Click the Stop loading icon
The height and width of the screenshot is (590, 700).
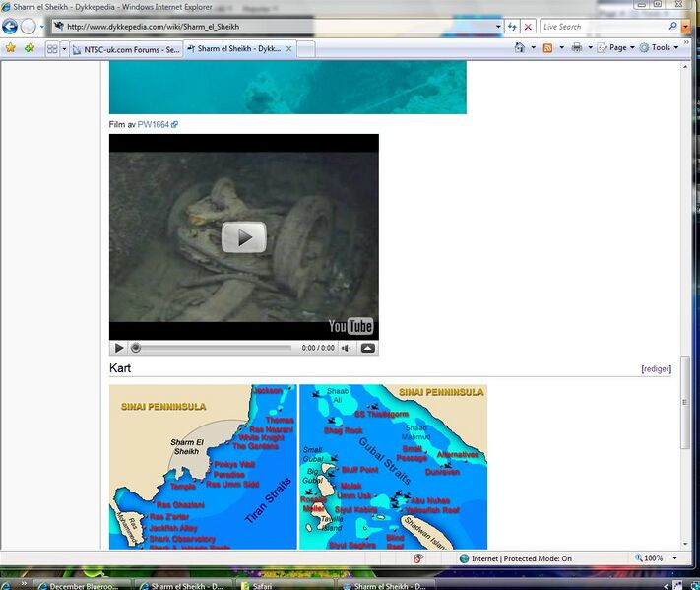(x=529, y=27)
